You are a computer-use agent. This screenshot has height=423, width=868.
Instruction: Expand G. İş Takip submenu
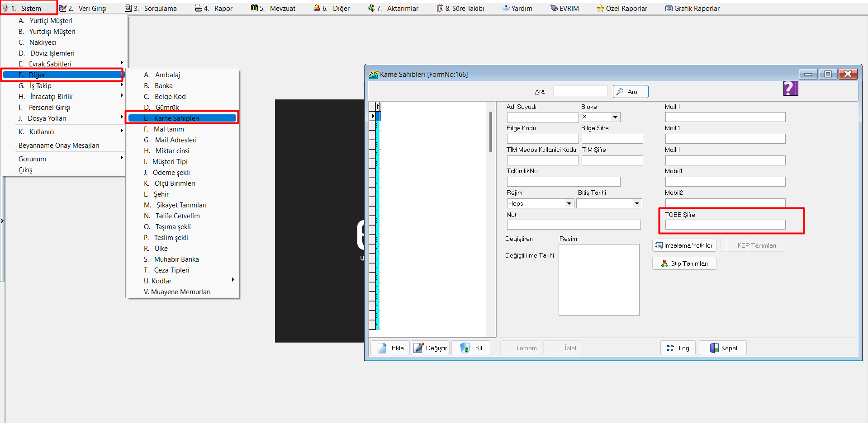[x=63, y=85]
